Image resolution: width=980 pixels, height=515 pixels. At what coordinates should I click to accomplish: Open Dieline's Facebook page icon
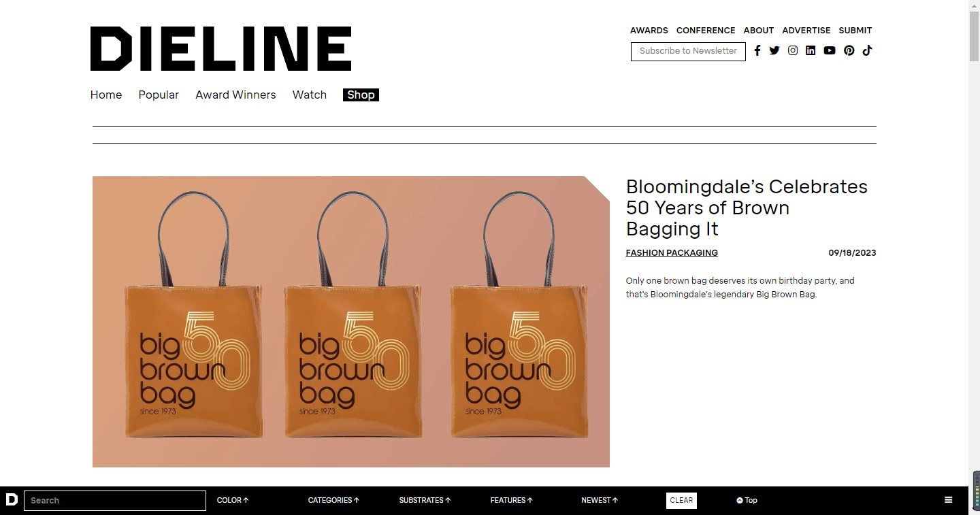point(757,50)
